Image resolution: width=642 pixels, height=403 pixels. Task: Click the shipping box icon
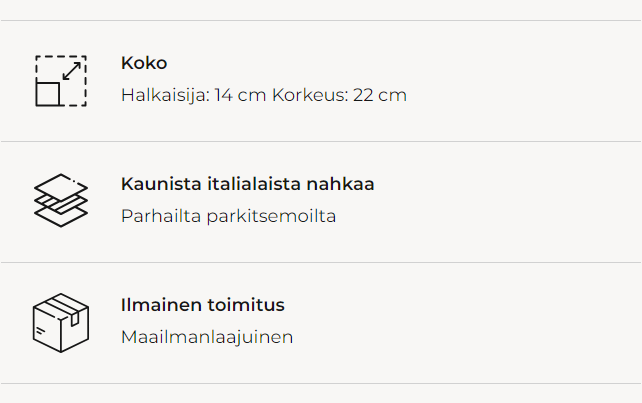(60, 322)
